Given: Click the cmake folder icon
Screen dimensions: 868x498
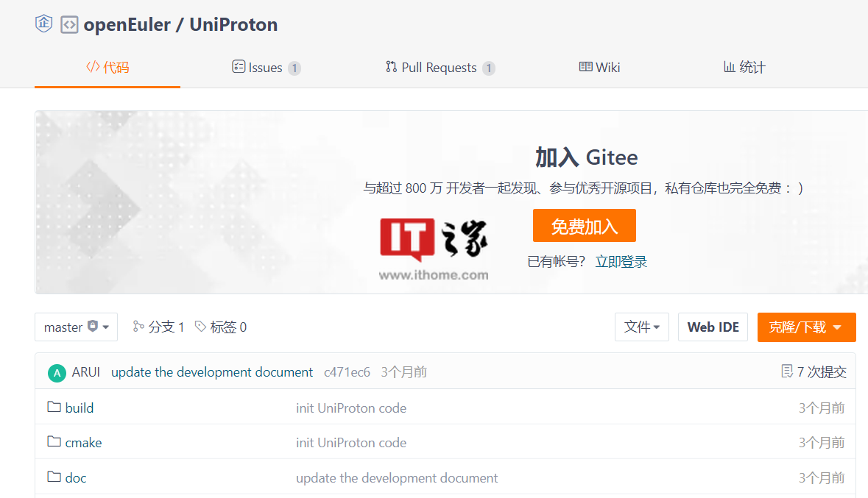Looking at the screenshot, I should click(x=54, y=441).
